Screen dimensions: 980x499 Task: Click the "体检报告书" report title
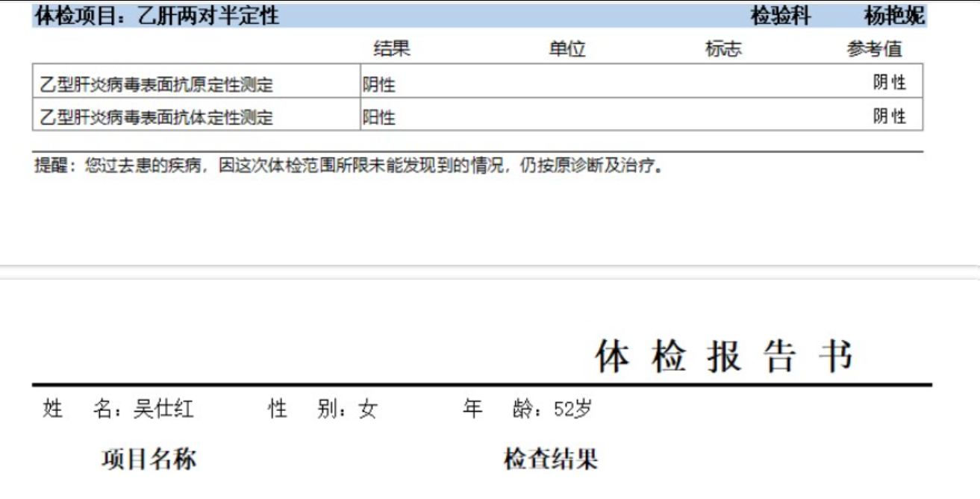(724, 357)
